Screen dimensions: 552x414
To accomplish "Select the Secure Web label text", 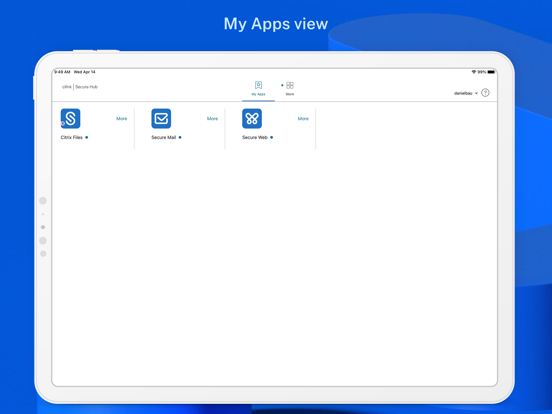I will click(255, 137).
